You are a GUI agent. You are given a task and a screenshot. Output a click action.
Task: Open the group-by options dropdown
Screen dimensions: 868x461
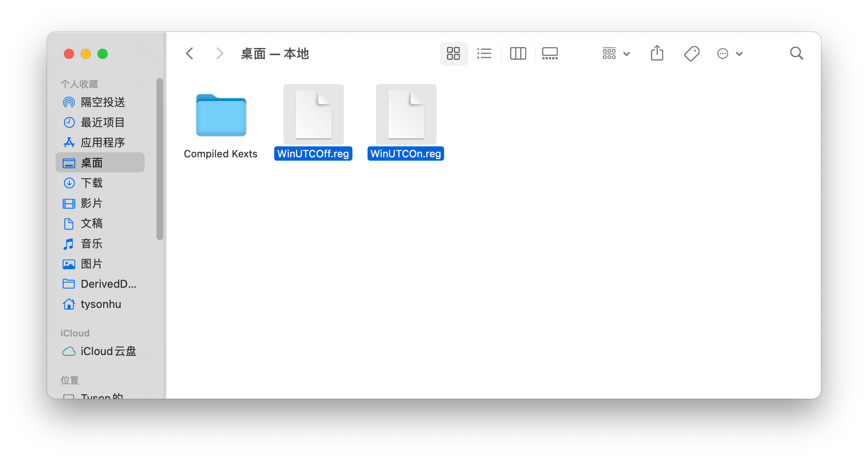tap(616, 53)
